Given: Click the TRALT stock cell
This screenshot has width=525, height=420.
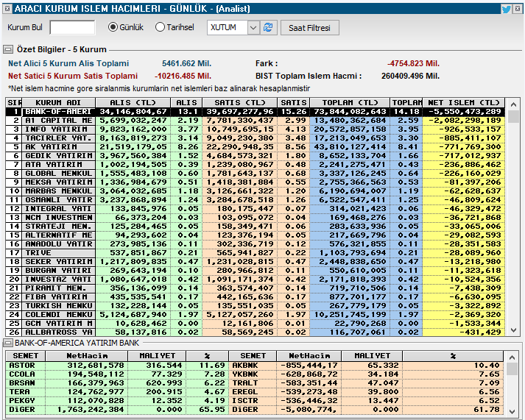Looking at the screenshot, I should (x=253, y=383).
